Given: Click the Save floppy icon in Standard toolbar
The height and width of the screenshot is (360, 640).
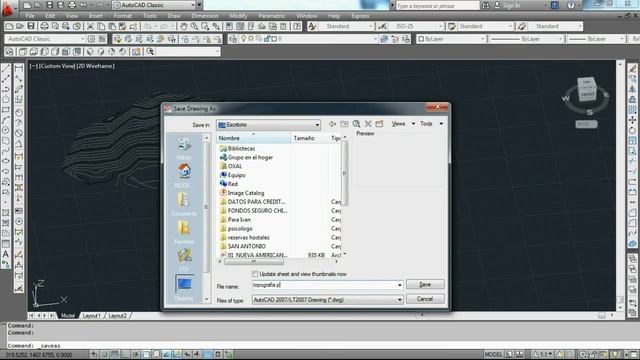Looking at the screenshot, I should 31,26.
